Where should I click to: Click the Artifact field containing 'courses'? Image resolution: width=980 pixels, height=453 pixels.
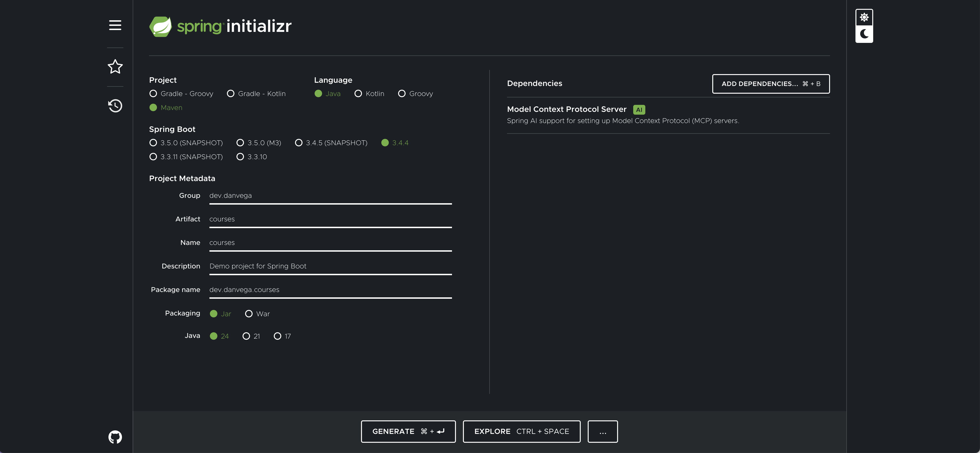330,219
